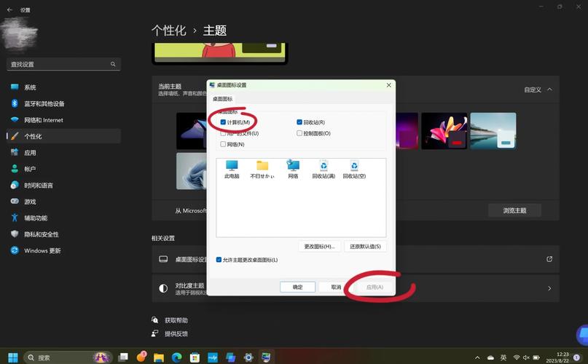Click the OneDrive cloud tray icon
588x364 pixels.
click(490, 357)
